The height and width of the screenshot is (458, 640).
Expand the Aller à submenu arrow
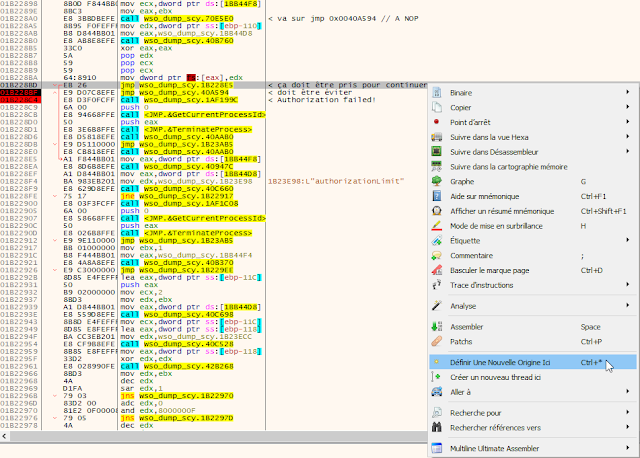628,391
